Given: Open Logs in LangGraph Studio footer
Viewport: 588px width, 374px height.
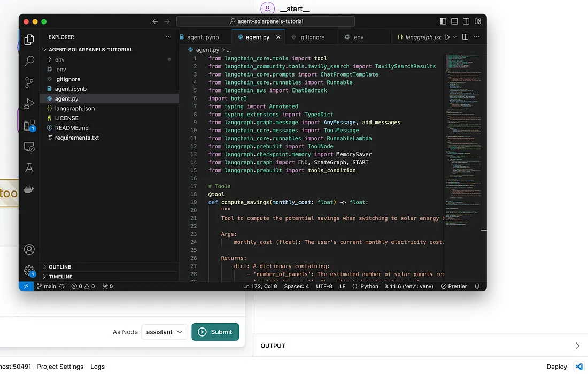Looking at the screenshot, I should tap(97, 367).
